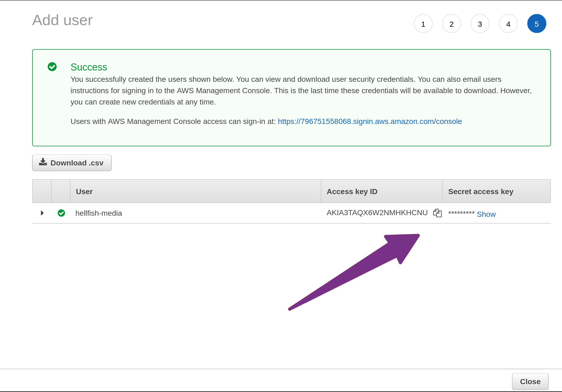
Task: Click the green checkmark beside hellfish-media
Action: (61, 213)
